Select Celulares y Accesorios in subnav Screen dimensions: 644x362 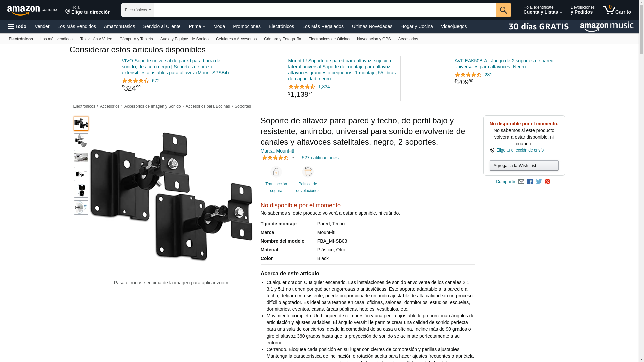pos(236,39)
